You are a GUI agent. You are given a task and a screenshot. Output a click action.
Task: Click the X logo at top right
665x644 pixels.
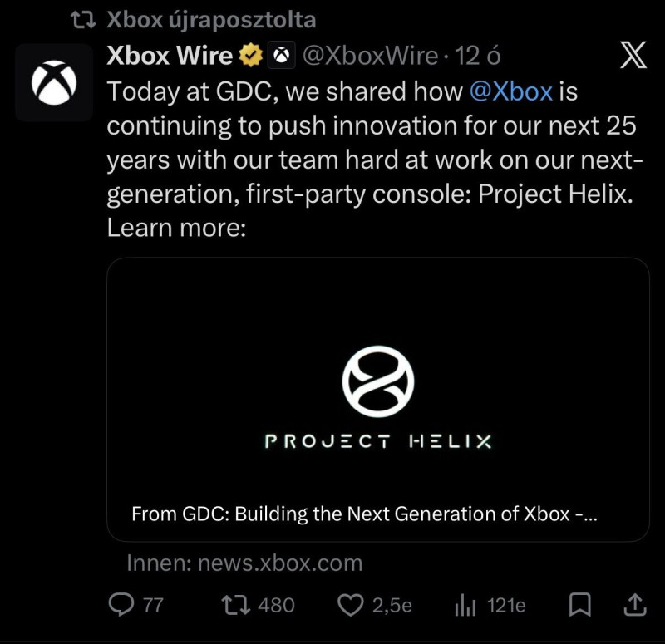pos(633,56)
